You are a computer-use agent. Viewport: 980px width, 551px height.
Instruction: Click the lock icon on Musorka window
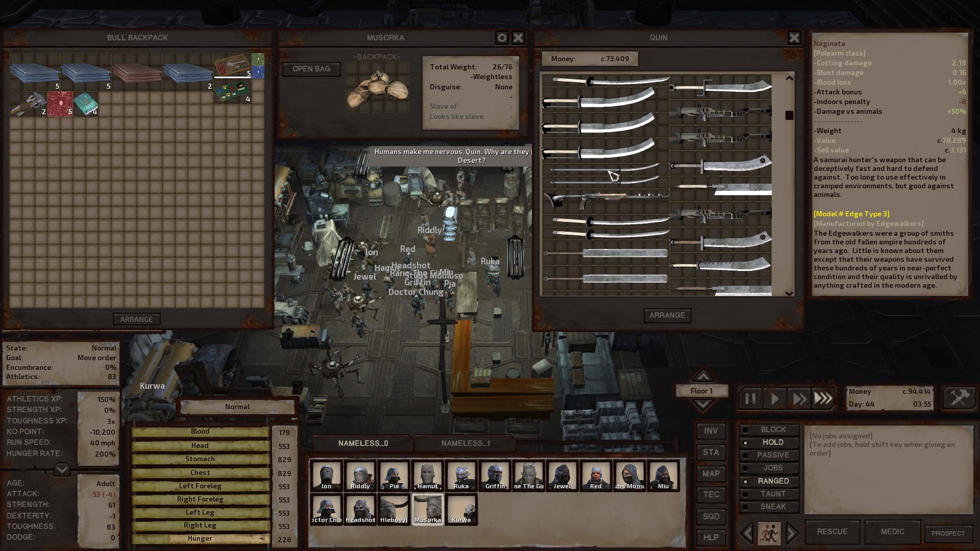coord(502,38)
